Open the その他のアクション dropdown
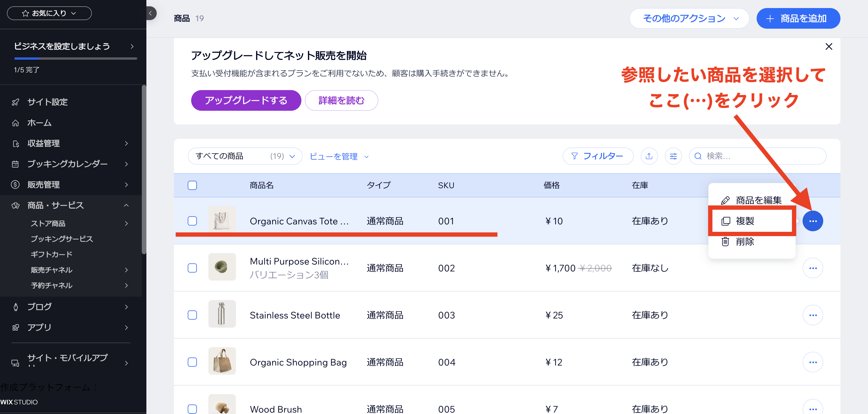This screenshot has height=414, width=868. [689, 18]
